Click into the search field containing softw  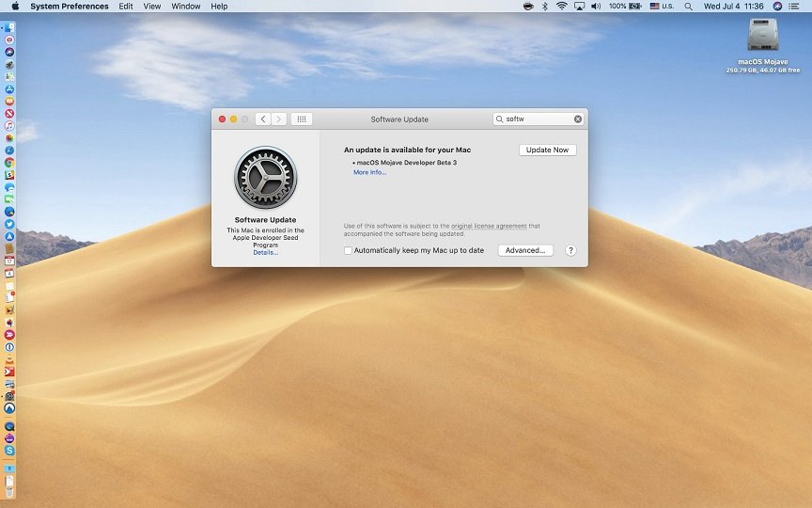tap(538, 119)
